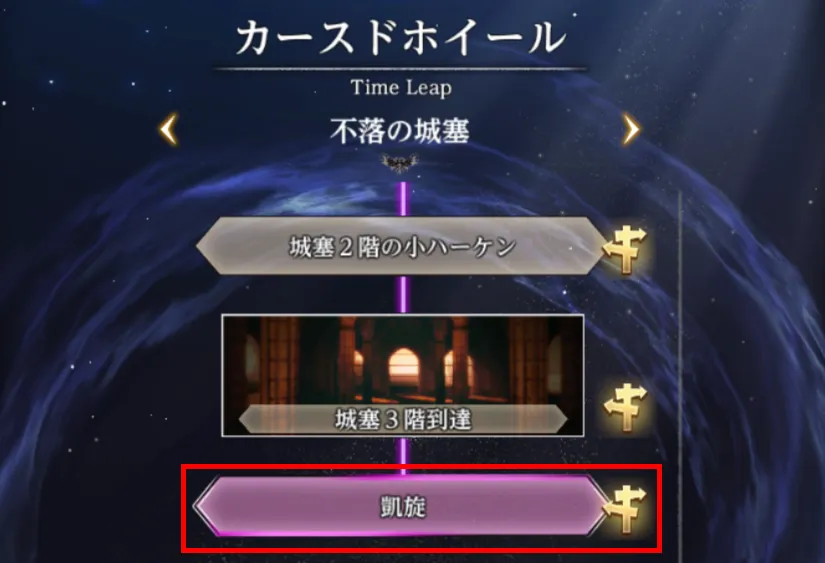Click the divider line under カースドホイール
825x563 pixels.
tap(400, 68)
